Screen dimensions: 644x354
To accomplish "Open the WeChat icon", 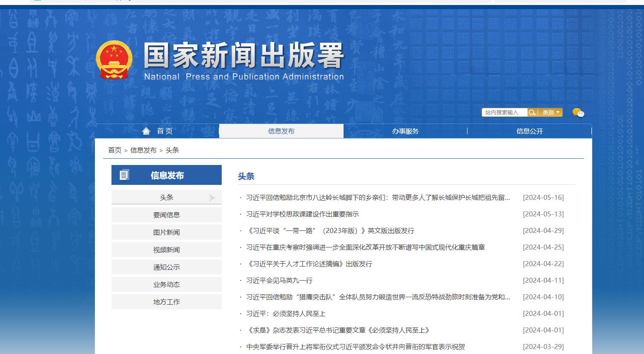I will (x=578, y=112).
